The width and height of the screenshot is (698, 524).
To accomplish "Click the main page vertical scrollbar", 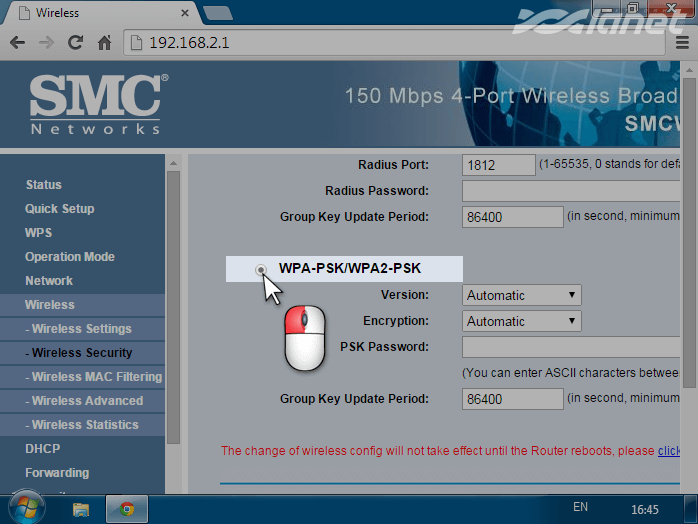I will point(689,233).
